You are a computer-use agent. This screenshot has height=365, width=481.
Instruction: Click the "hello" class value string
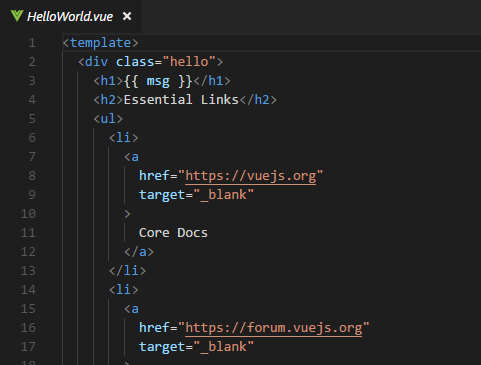tap(190, 62)
